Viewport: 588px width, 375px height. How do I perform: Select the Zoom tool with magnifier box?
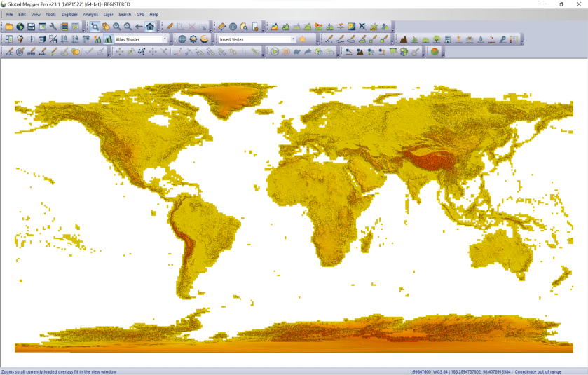pos(95,27)
